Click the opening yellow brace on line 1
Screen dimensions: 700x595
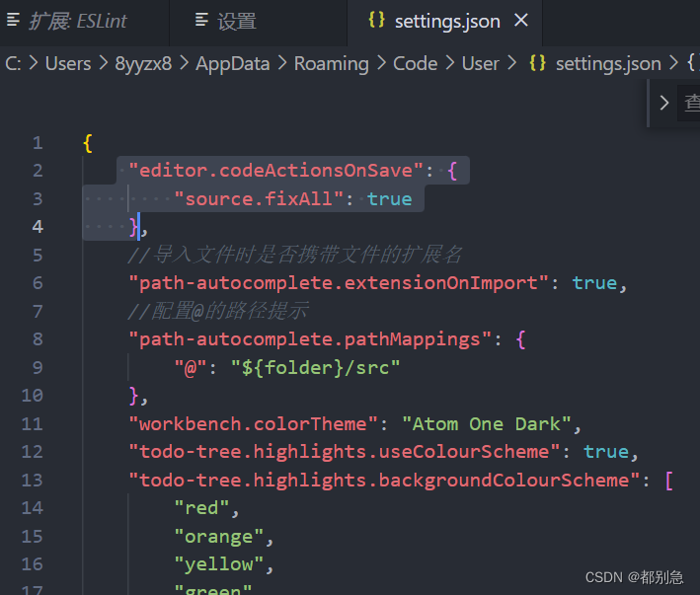tap(88, 143)
